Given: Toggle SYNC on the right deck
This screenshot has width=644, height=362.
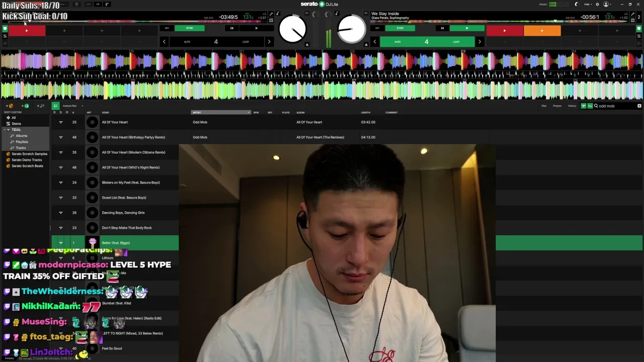Looking at the screenshot, I should [400, 28].
